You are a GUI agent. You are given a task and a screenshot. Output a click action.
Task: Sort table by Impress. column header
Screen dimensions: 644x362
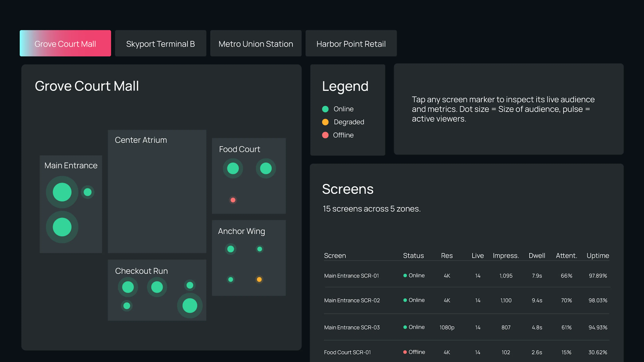click(506, 256)
